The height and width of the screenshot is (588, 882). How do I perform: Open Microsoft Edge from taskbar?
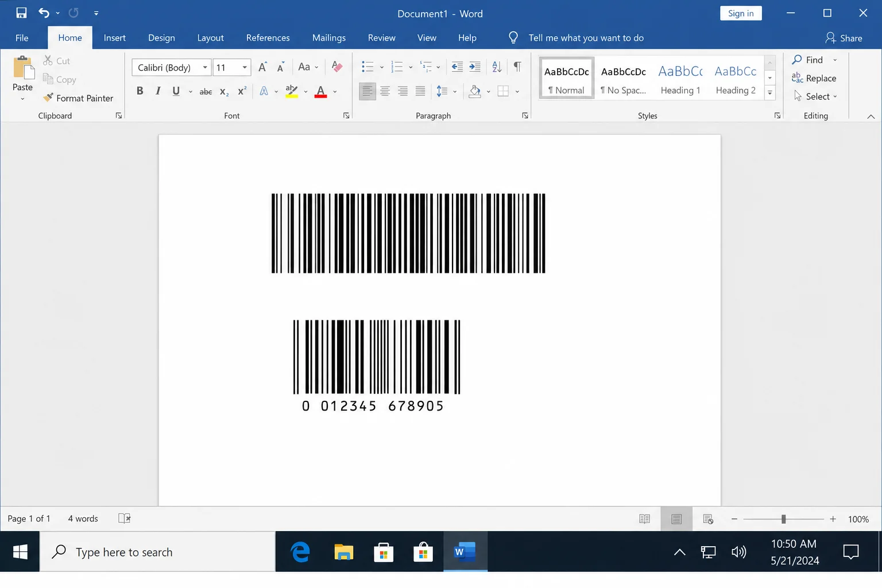pos(300,552)
